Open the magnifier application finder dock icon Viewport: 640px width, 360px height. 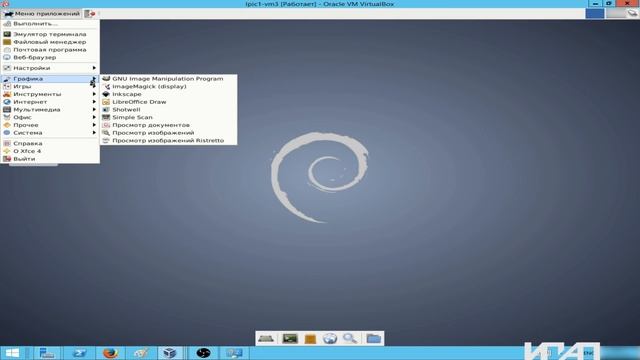coord(350,338)
